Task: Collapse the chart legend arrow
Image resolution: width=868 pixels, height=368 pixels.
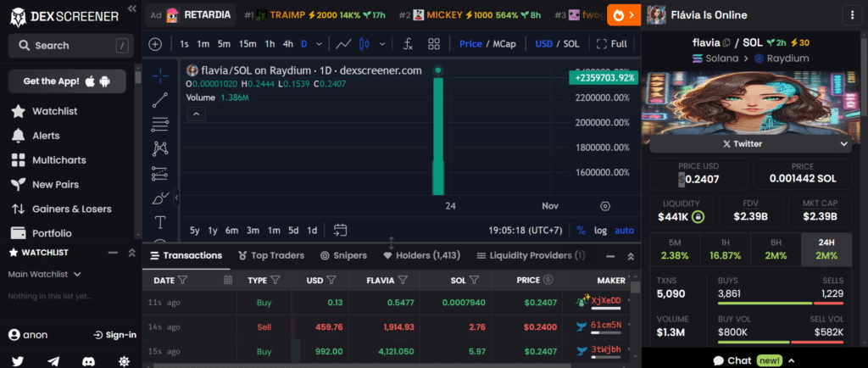Action: [196, 114]
